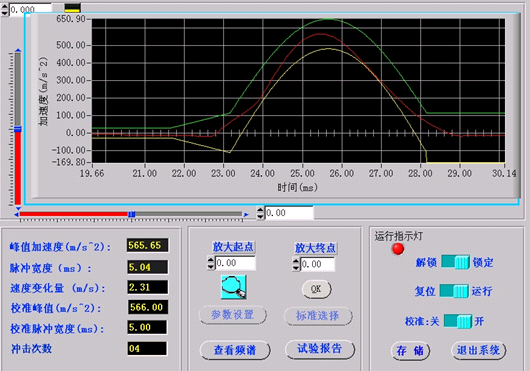530x371 pixels.
Task: Click the 存储 save button
Action: 410,351
